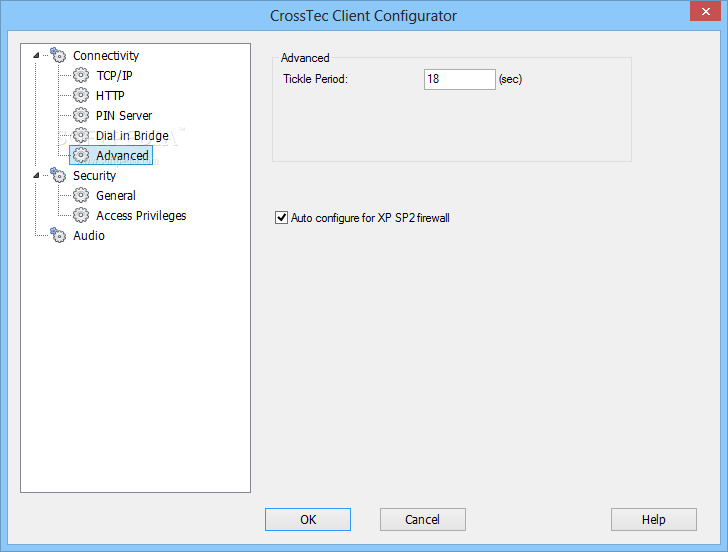Click the Security gears icon
Image resolution: width=728 pixels, height=552 pixels.
coord(58,175)
